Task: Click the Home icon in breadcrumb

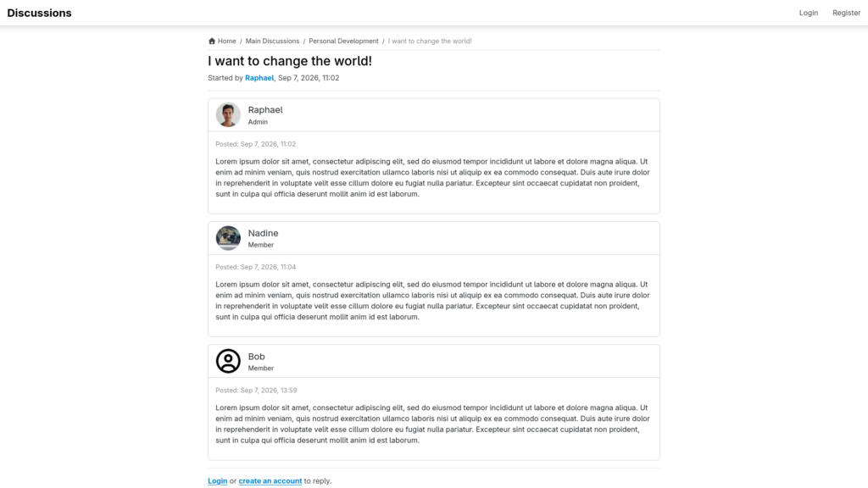Action: (211, 41)
